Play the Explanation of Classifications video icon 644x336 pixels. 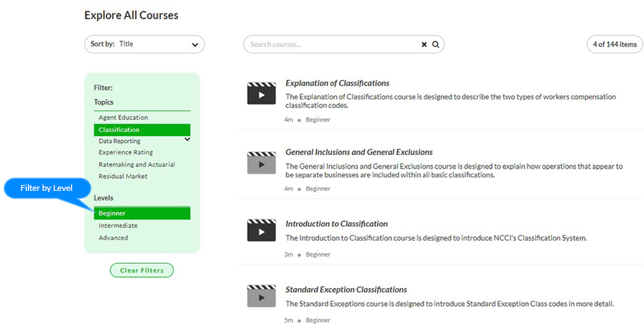(261, 94)
